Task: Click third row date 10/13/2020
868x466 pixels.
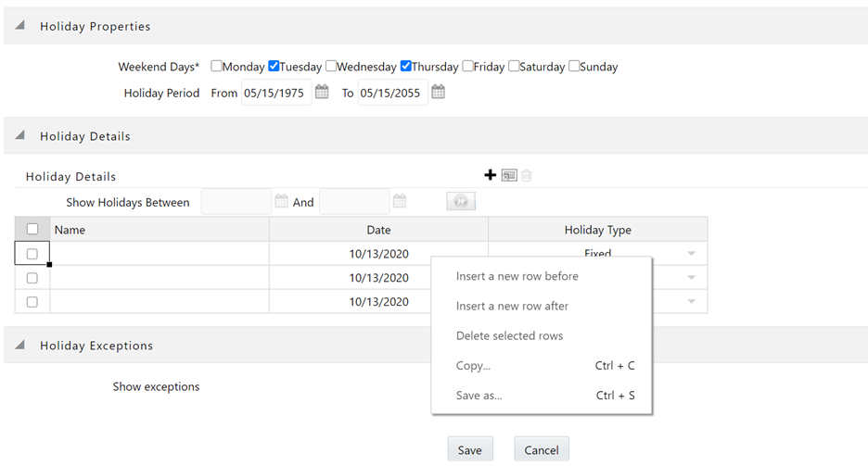Action: (378, 302)
